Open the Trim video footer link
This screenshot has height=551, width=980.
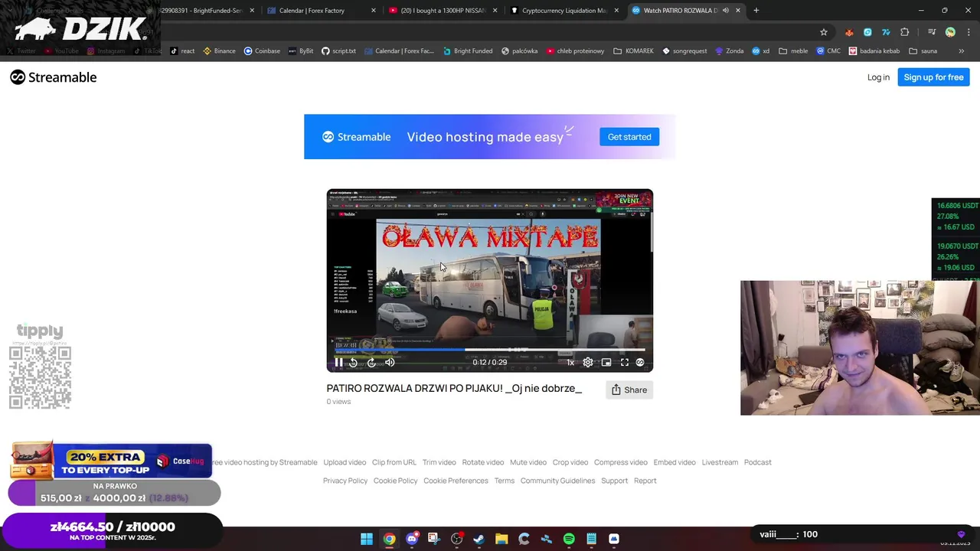point(439,462)
